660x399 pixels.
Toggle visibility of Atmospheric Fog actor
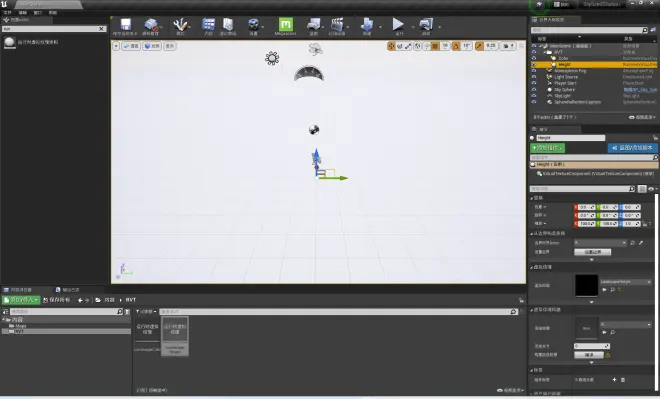click(x=534, y=71)
